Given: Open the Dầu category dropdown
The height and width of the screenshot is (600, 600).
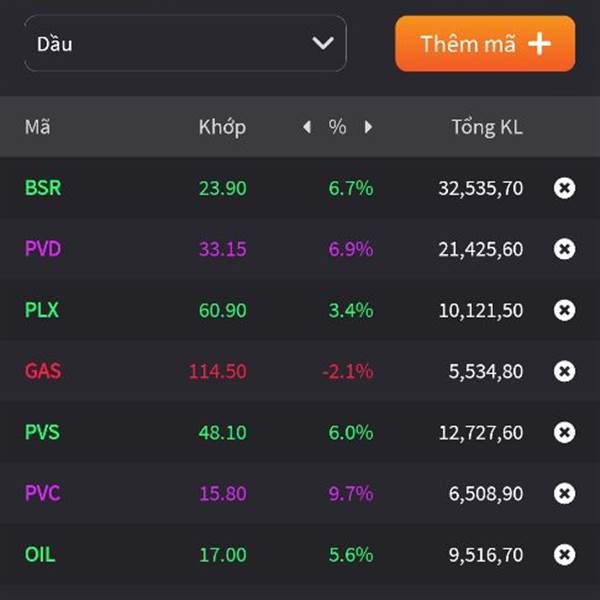Looking at the screenshot, I should [x=185, y=43].
